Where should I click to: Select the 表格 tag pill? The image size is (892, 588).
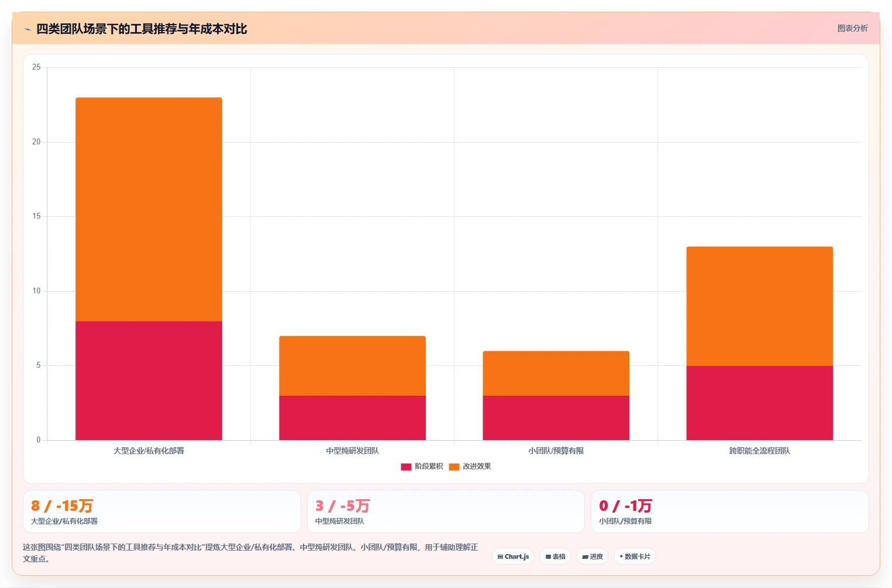pyautogui.click(x=555, y=556)
